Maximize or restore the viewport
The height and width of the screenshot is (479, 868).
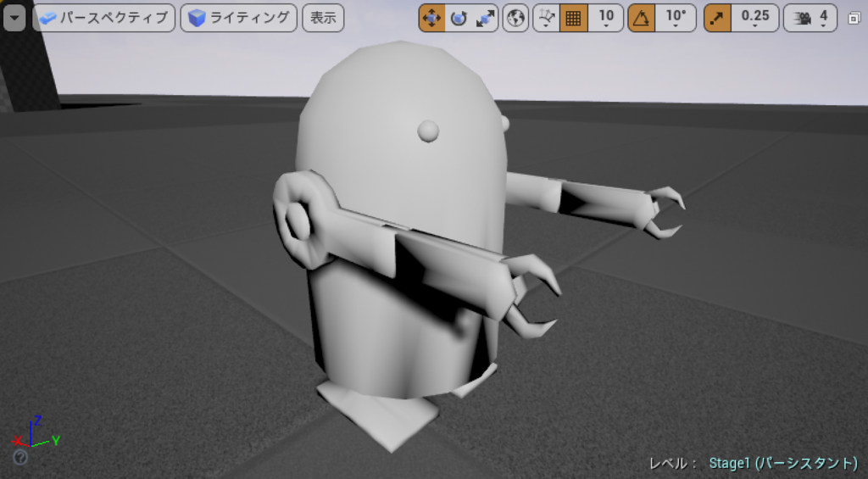point(854,19)
